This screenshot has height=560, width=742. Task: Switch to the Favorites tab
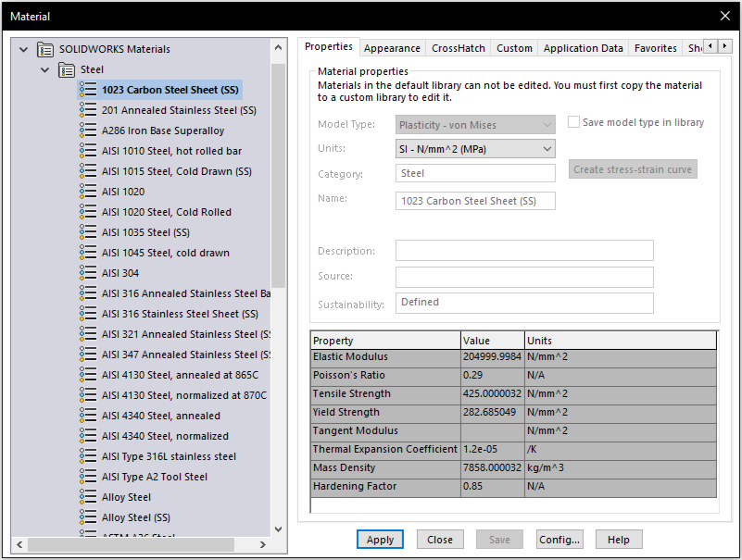click(656, 48)
